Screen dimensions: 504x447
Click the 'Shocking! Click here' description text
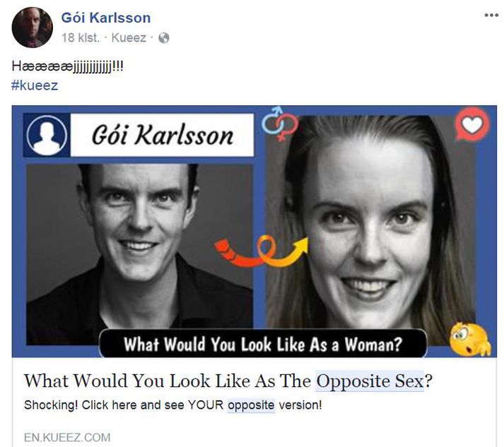pos(173,405)
